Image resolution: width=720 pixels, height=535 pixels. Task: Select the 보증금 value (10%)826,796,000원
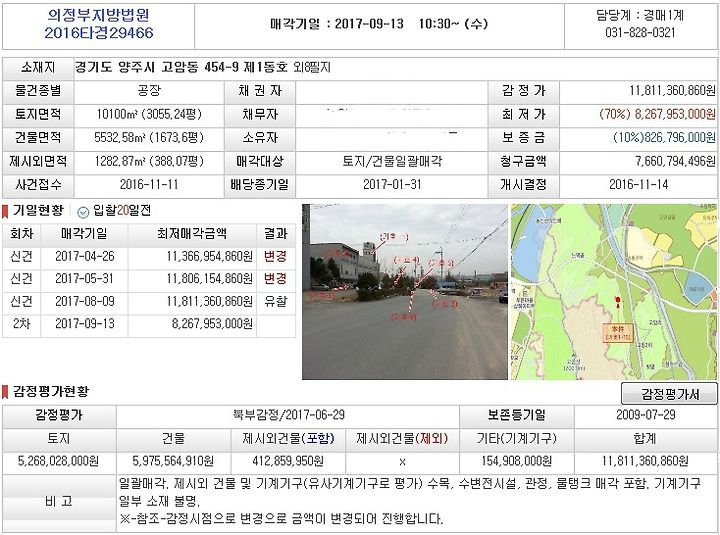[x=664, y=137]
